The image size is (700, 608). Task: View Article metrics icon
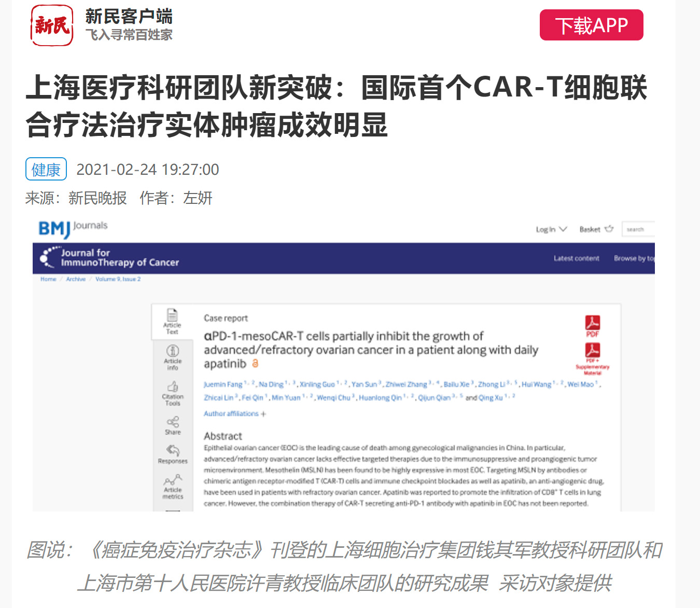(x=173, y=480)
